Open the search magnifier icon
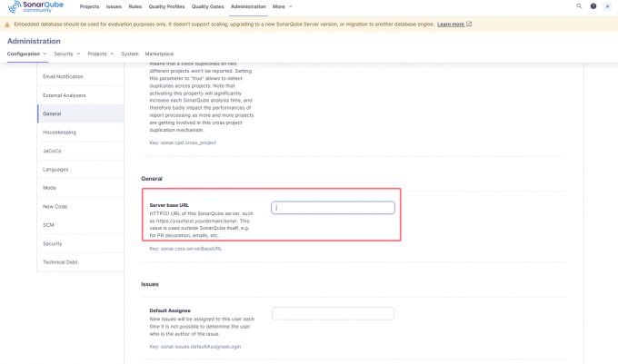Screen dimensions: 618x364 click(579, 6)
